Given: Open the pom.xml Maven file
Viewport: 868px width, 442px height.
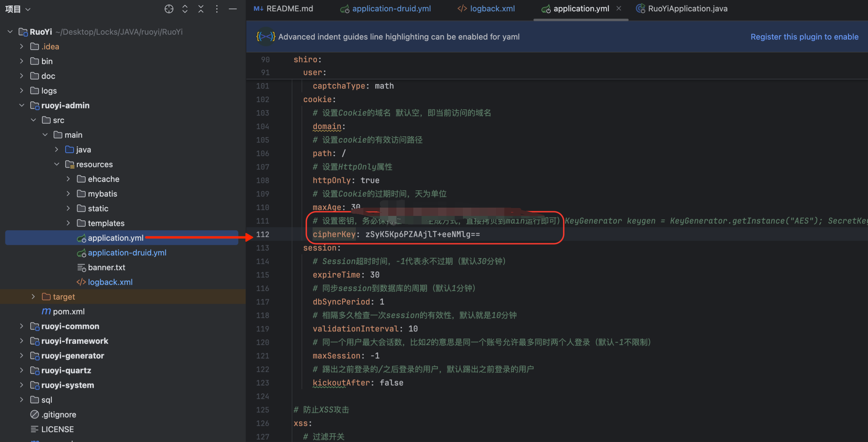Looking at the screenshot, I should 68,311.
